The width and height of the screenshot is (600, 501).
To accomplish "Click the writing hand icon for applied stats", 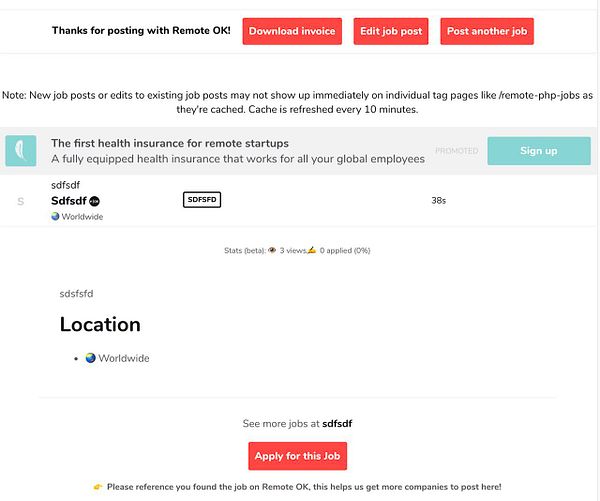I will pos(313,251).
